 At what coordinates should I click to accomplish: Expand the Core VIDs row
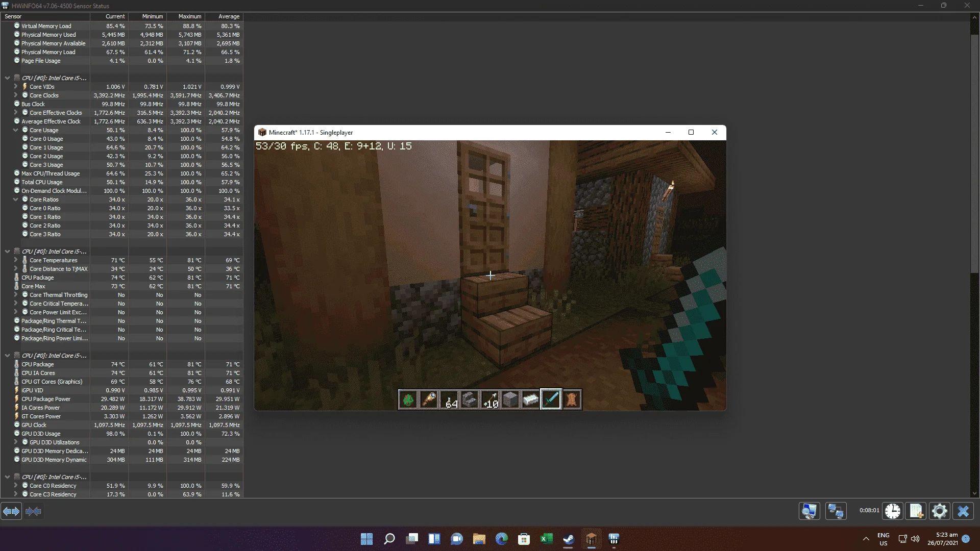coord(15,87)
